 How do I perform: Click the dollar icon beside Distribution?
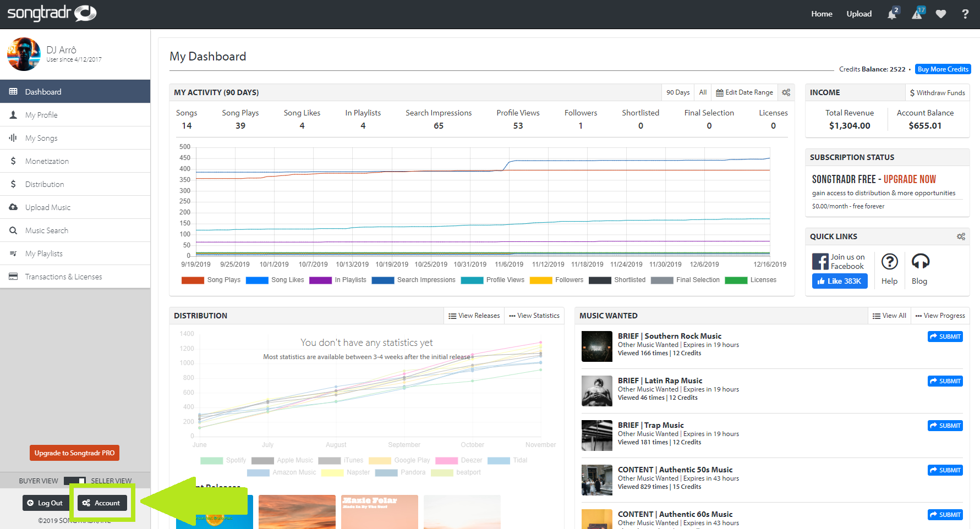(13, 184)
